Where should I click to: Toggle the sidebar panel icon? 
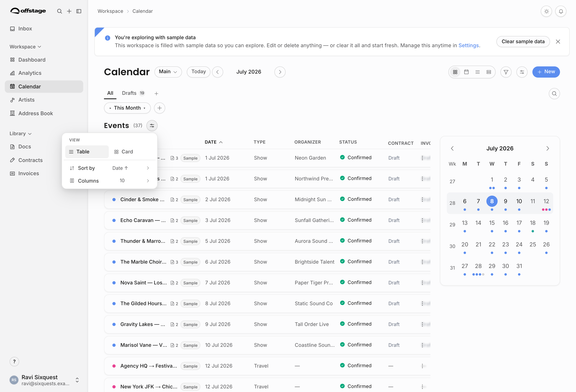point(79,11)
